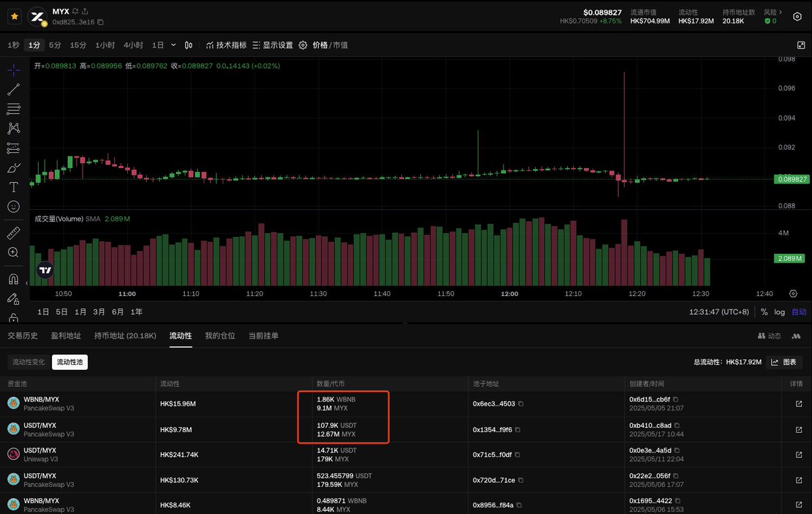Open the 图表 chart button

click(x=785, y=362)
